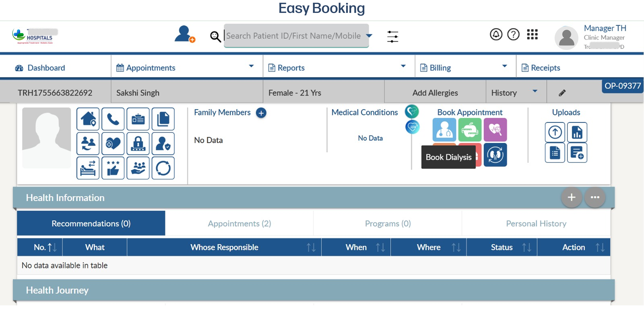
Task: Click the patient profile photo placeholder
Action: (46, 138)
